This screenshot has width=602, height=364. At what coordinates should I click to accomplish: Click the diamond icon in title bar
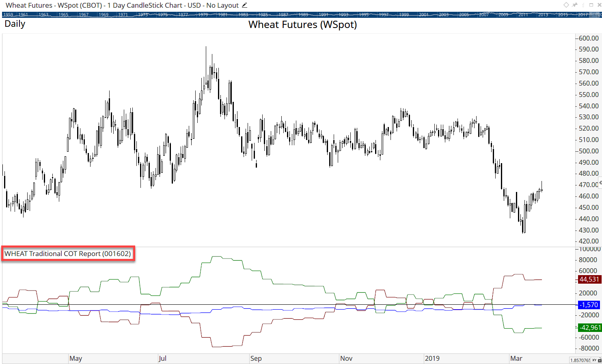(x=566, y=5)
